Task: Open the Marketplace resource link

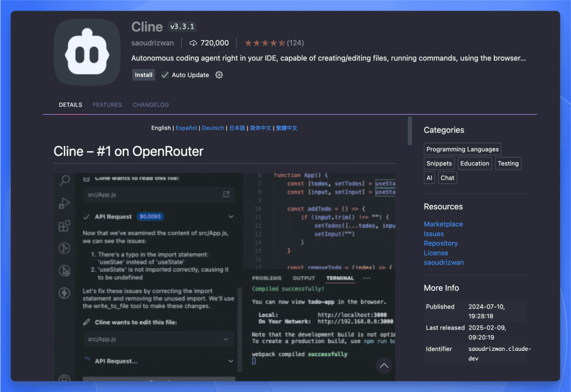Action: click(x=443, y=224)
